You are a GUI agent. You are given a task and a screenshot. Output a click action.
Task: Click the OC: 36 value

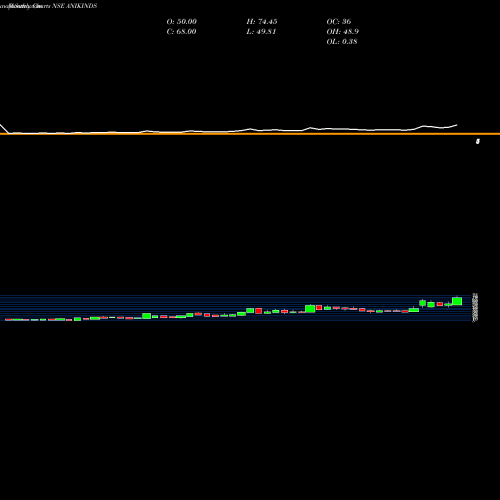click(339, 22)
